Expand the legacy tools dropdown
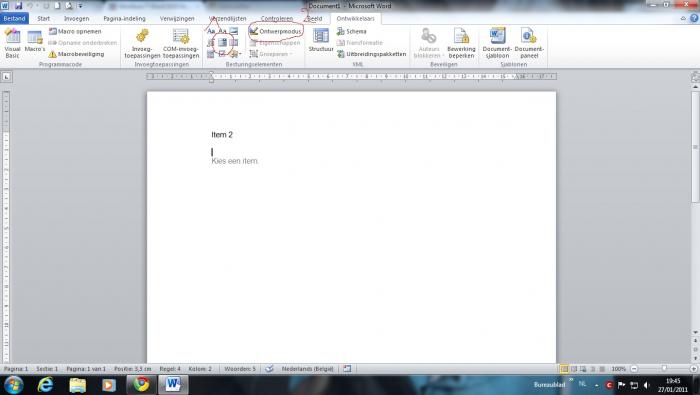The image size is (700, 395). coord(235,54)
